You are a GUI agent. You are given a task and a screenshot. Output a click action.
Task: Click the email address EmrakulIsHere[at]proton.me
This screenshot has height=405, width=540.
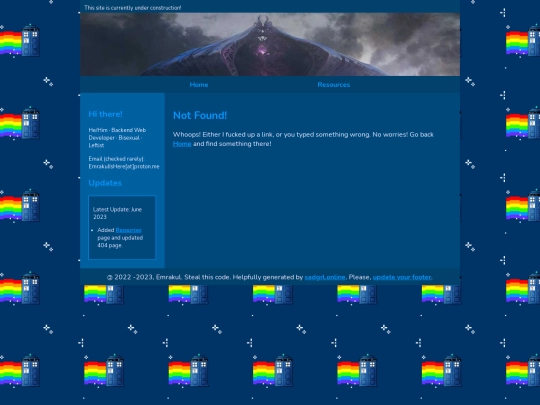(x=124, y=167)
